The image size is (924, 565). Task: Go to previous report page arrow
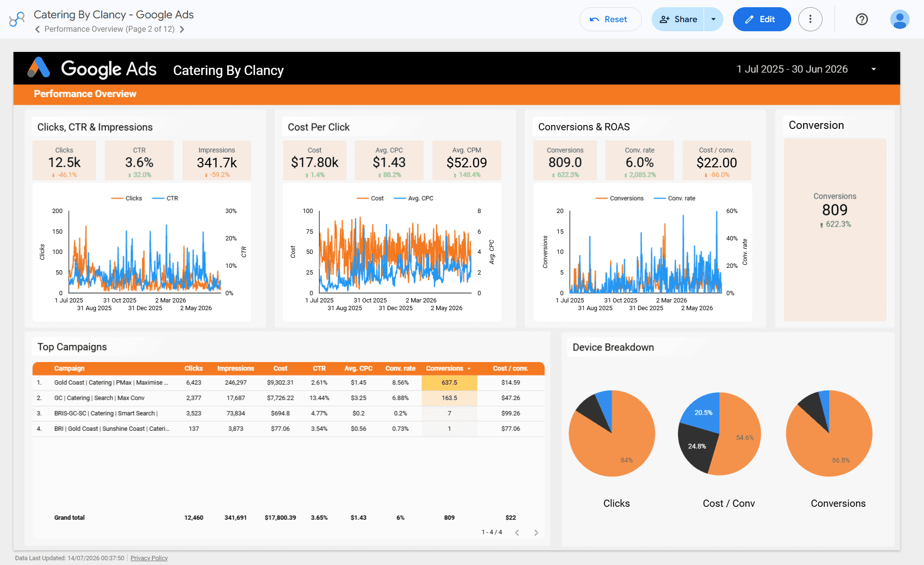click(x=37, y=29)
